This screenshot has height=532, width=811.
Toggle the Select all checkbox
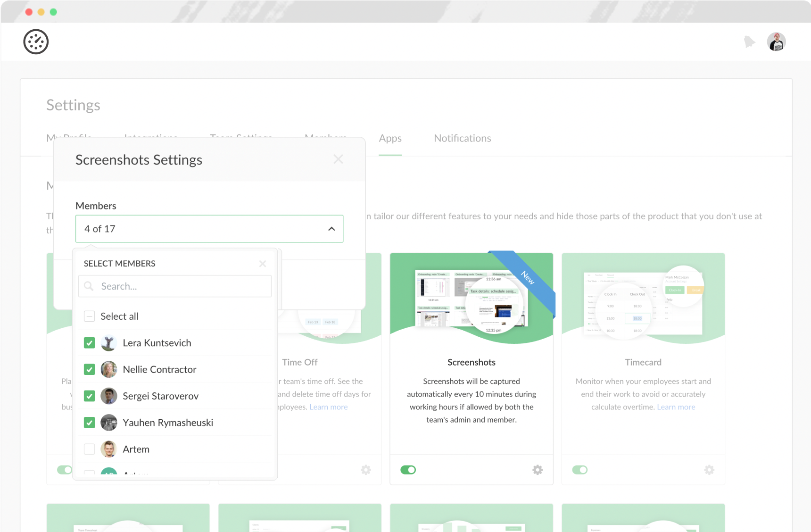pyautogui.click(x=90, y=316)
